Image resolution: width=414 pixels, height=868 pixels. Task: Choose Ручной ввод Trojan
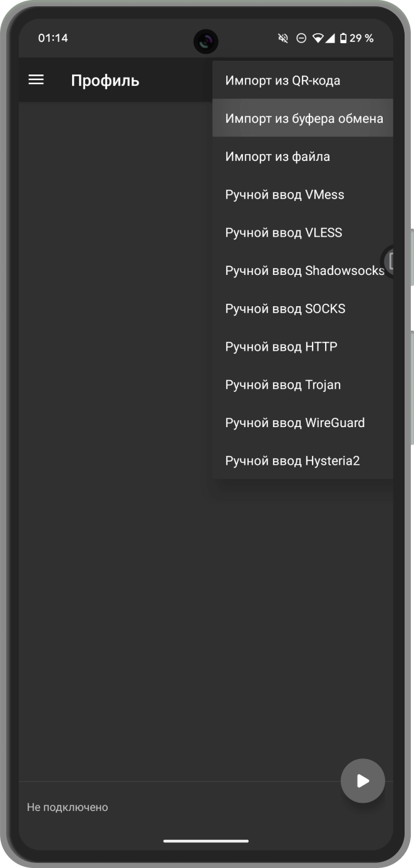coord(303,385)
